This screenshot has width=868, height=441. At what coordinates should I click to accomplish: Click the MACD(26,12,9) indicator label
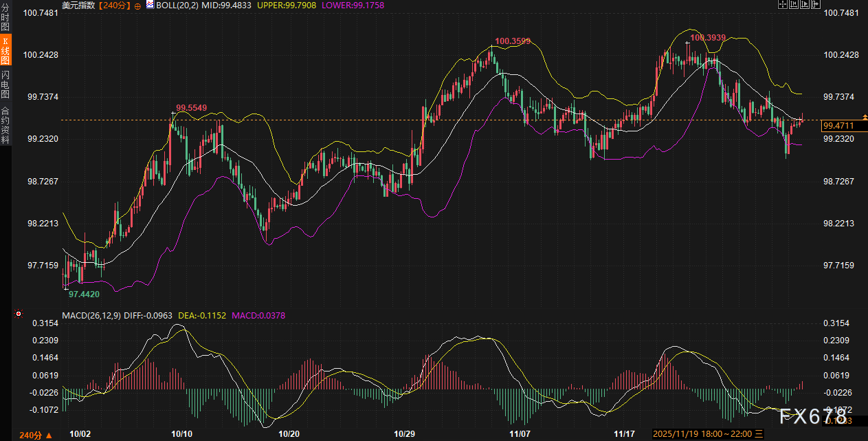92,316
